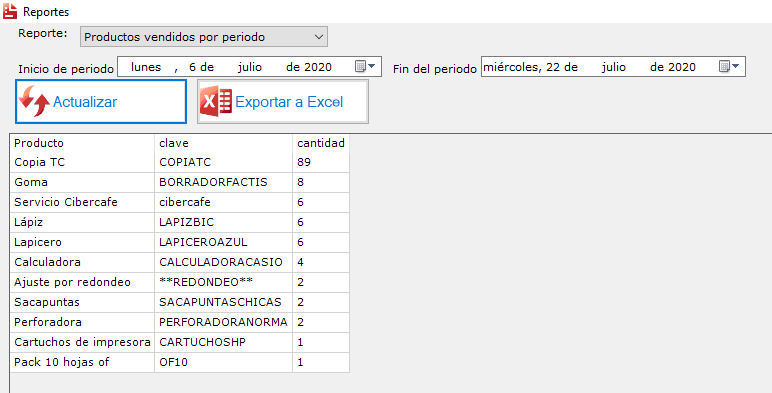This screenshot has width=772, height=393.
Task: Expand start date picker dropdown arrow
Action: pos(372,66)
